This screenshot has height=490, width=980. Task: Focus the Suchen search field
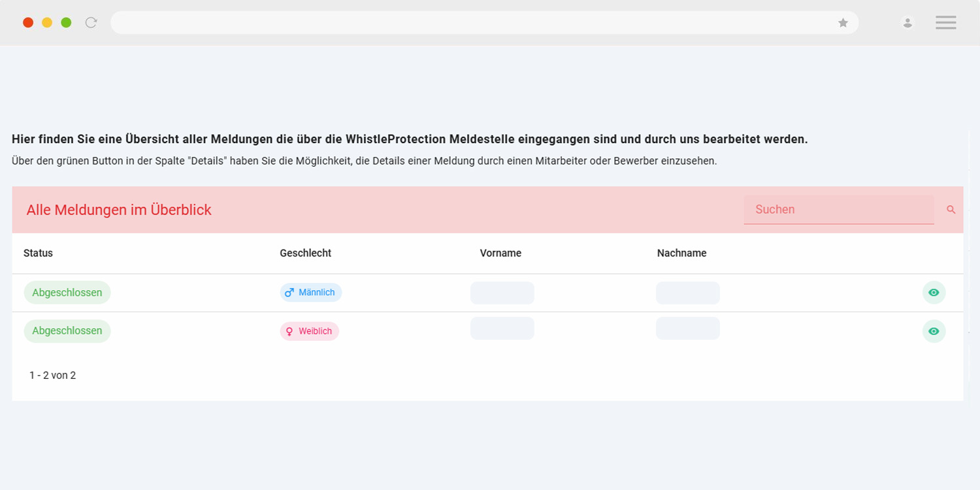tap(839, 210)
